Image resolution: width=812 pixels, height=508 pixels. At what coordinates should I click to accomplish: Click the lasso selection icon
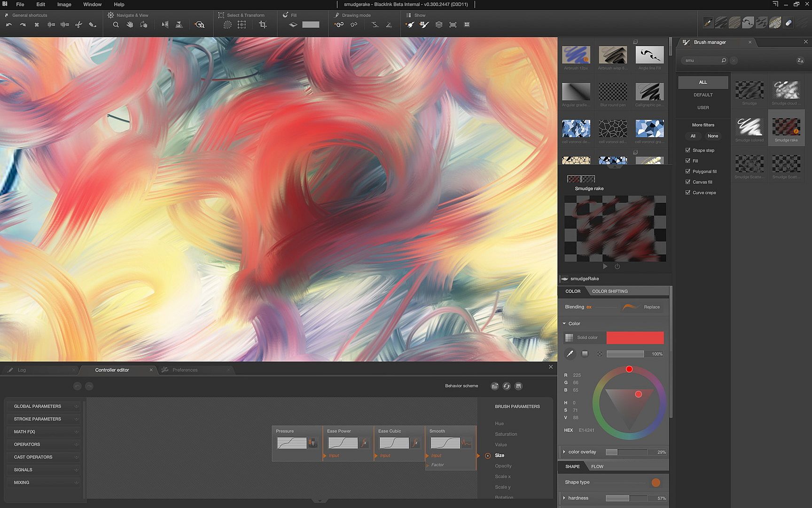point(227,25)
